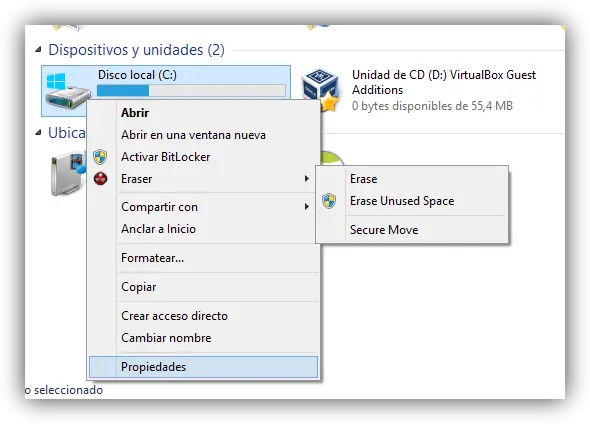
Task: Click the red Eraser icon in the context menu
Action: click(100, 179)
